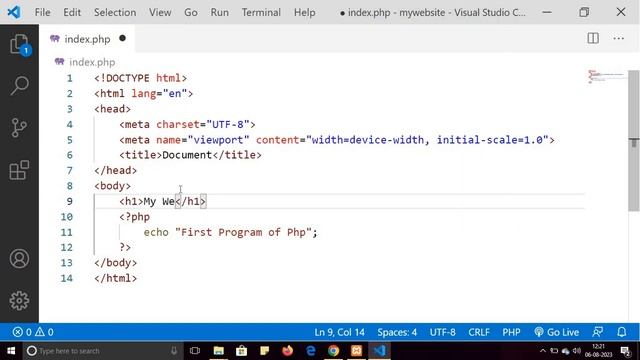640x360 pixels.
Task: Change language mode via PHP
Action: (511, 332)
